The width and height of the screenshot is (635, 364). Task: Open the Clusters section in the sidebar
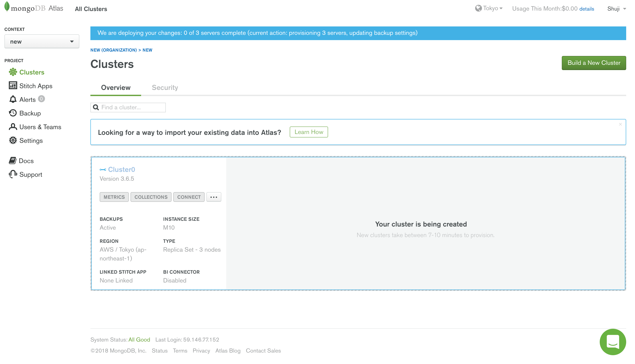(x=32, y=72)
